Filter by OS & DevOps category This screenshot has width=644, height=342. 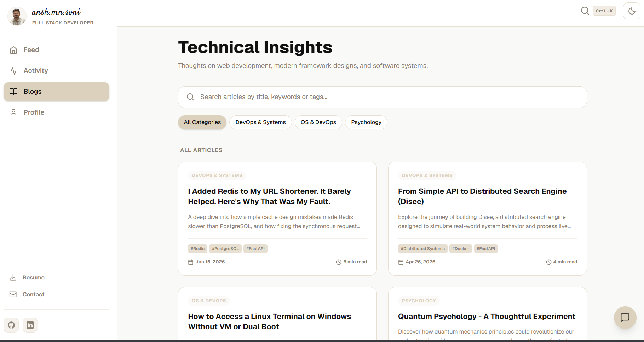tap(318, 122)
